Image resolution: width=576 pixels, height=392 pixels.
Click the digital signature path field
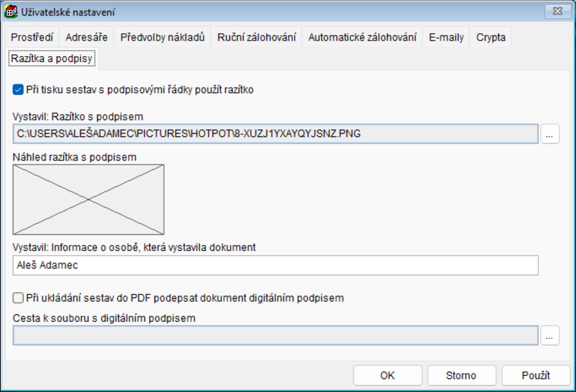point(275,335)
